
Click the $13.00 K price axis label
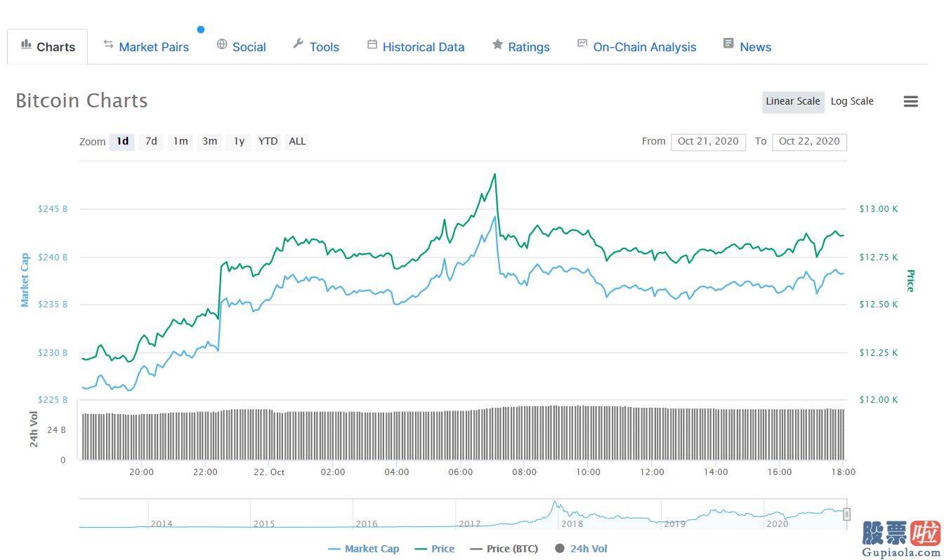tap(879, 209)
